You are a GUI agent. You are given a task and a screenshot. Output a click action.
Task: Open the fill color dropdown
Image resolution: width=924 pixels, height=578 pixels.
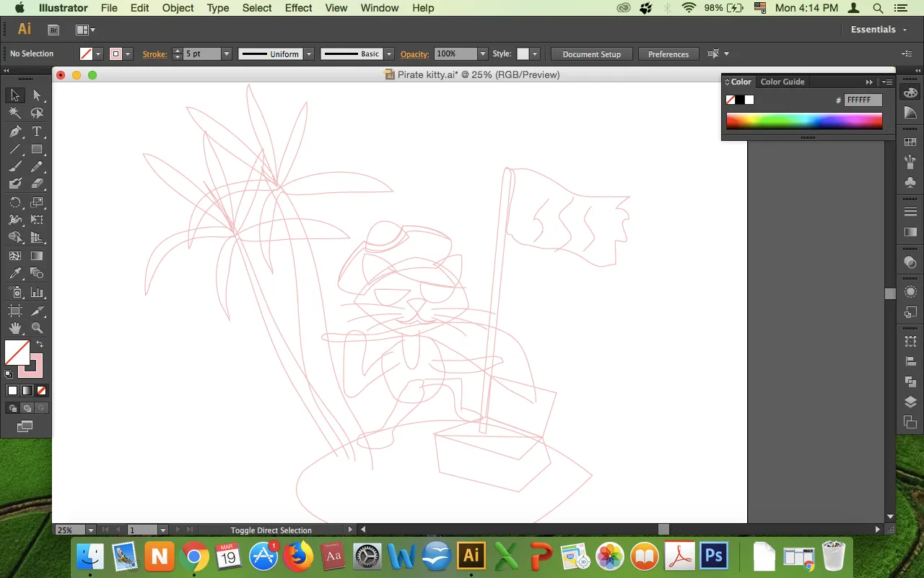(x=100, y=53)
